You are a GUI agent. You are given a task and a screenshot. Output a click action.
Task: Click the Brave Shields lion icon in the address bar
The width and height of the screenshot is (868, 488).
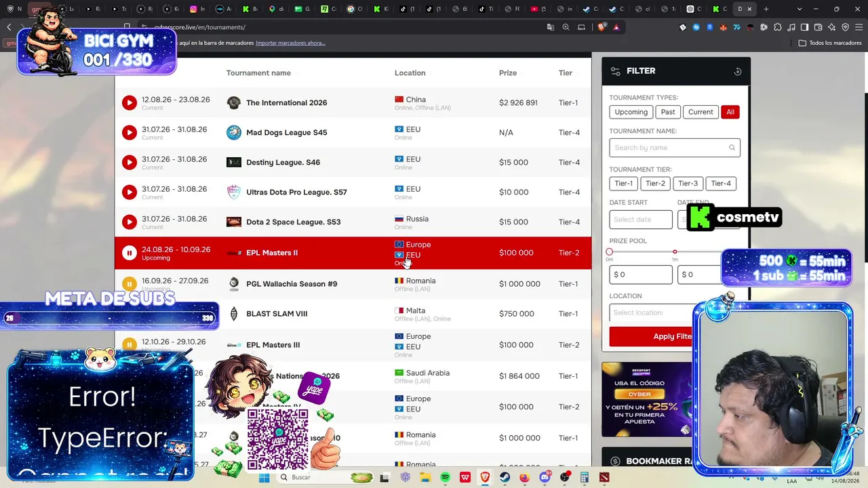coord(601,27)
